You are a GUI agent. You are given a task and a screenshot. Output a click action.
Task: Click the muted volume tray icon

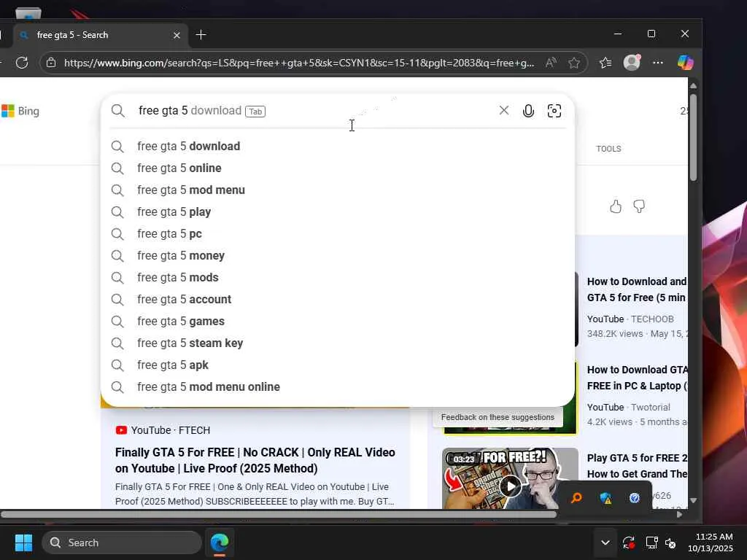click(670, 542)
